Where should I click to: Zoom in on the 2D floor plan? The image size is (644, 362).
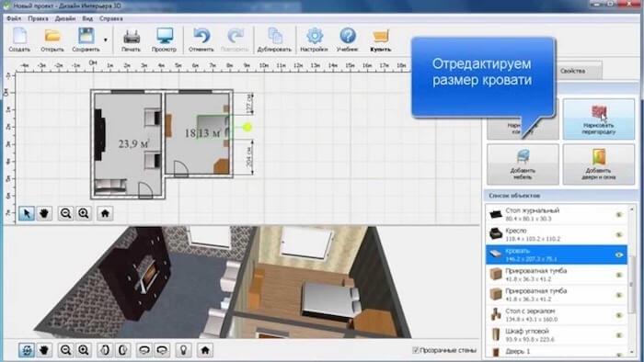84,213
